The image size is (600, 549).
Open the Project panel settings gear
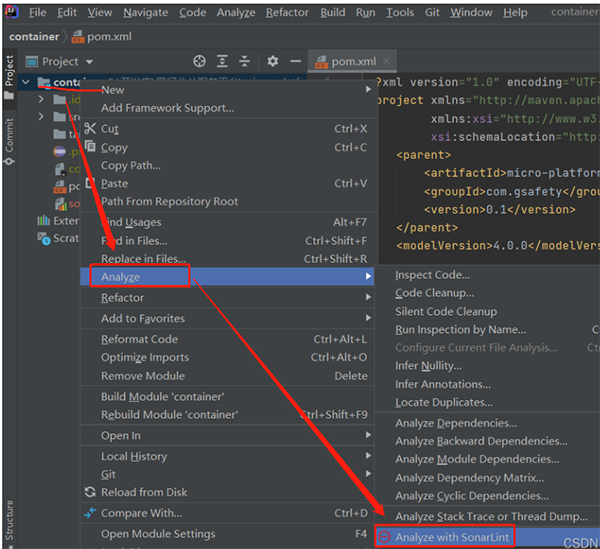click(x=272, y=61)
